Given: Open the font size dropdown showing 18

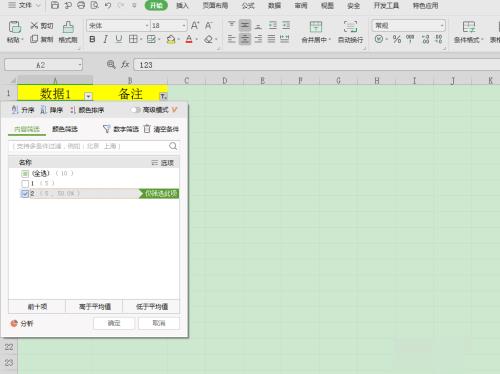Looking at the screenshot, I should pos(184,26).
